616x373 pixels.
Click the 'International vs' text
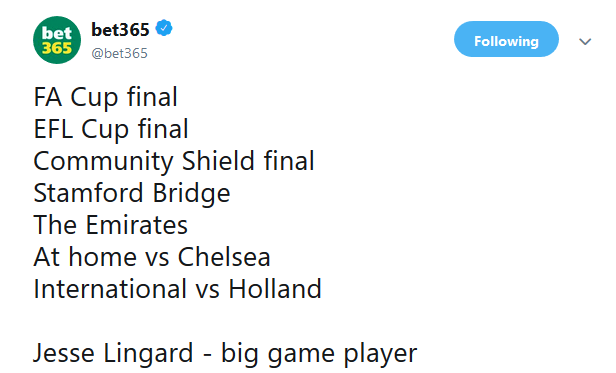point(126,289)
